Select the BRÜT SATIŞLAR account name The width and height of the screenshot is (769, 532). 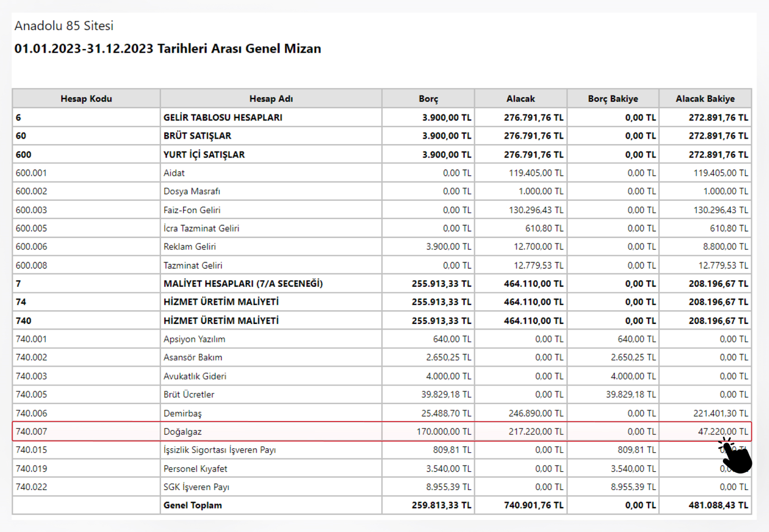[x=197, y=136]
